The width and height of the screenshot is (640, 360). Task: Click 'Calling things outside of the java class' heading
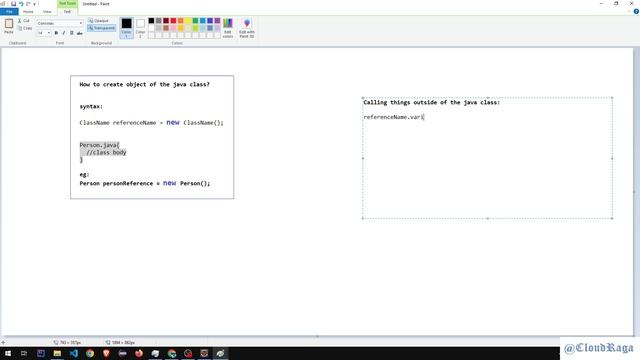tap(431, 102)
